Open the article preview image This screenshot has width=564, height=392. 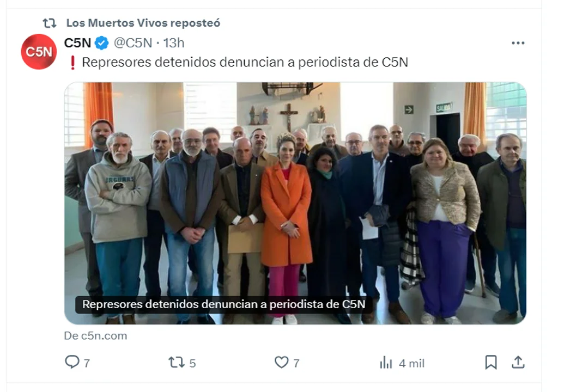coord(295,203)
